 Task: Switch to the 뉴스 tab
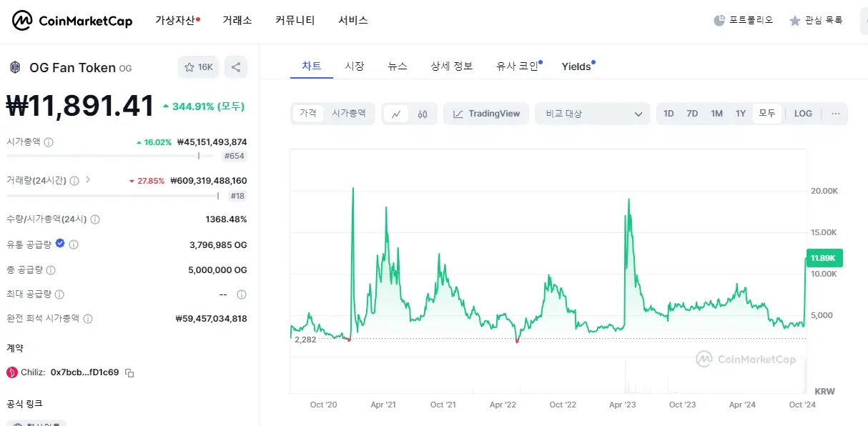coord(398,66)
